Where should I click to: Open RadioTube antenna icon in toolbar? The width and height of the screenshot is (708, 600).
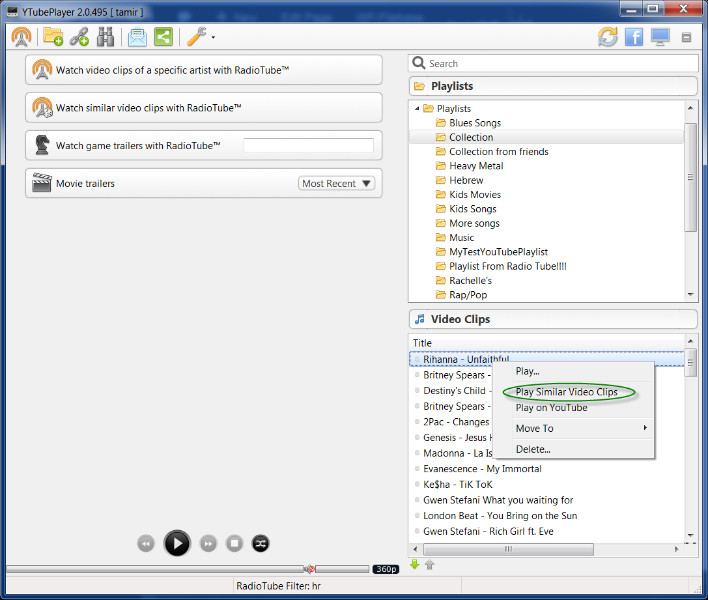[x=21, y=37]
